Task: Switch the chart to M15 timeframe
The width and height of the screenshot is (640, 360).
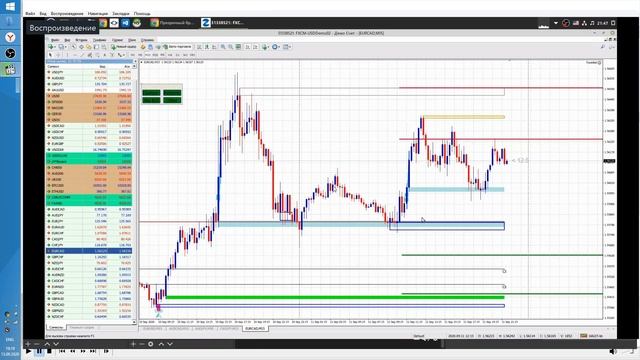Action: (147, 55)
